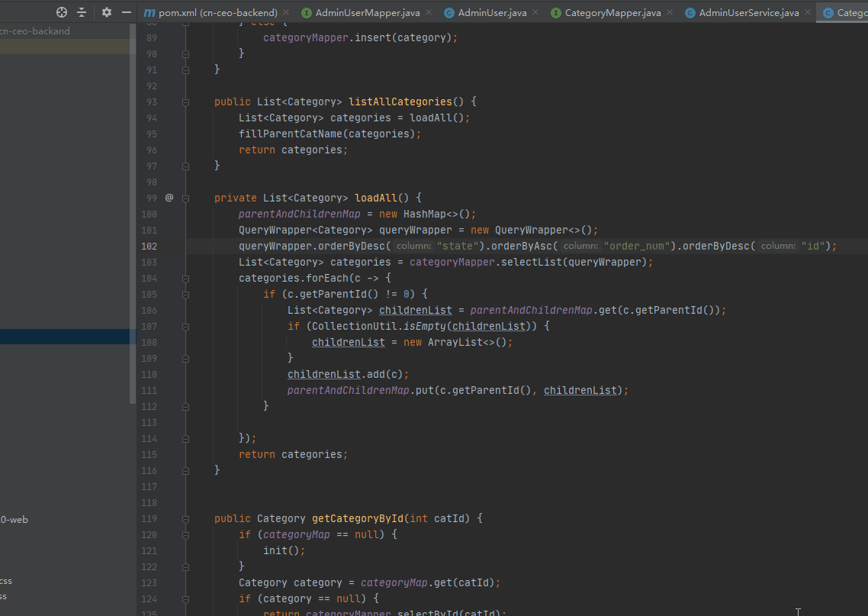Click line number 102 in gutter
The width and height of the screenshot is (868, 616).
pyautogui.click(x=149, y=246)
